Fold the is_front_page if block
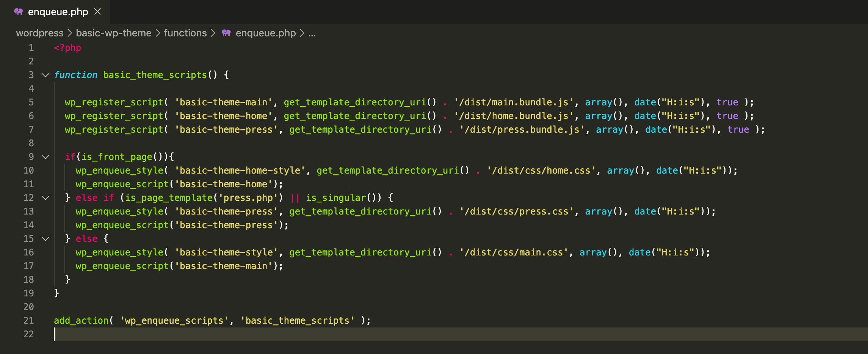 click(45, 157)
